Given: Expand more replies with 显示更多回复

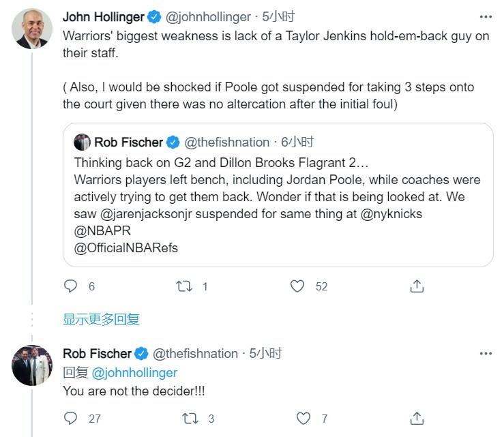Looking at the screenshot, I should tap(101, 319).
